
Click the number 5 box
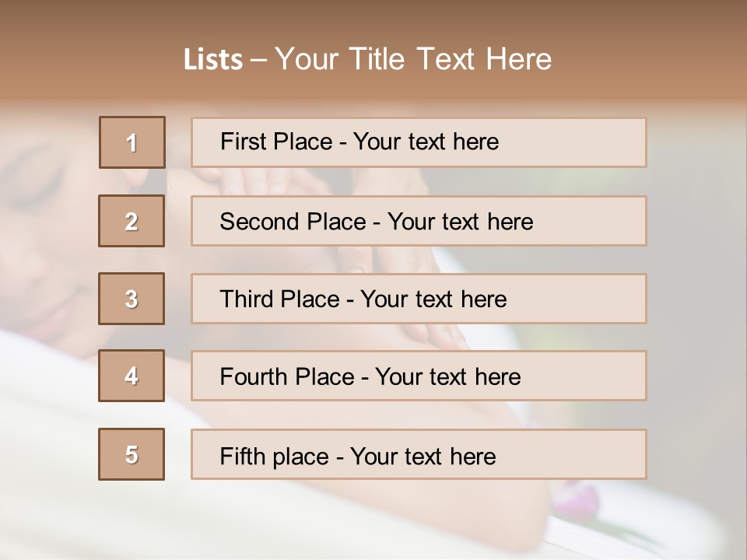pos(132,454)
